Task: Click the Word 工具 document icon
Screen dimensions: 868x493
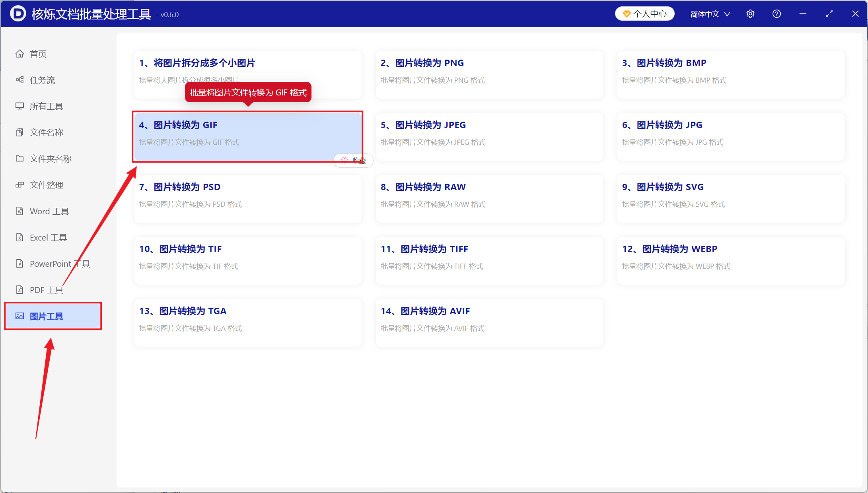Action: (19, 211)
